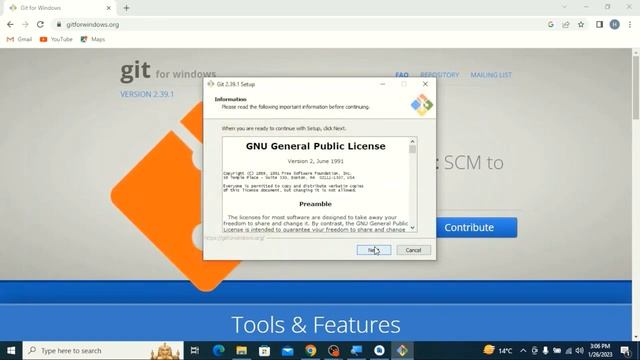640x360 pixels.
Task: Open the FAQ link on the Git page
Action: coord(402,75)
